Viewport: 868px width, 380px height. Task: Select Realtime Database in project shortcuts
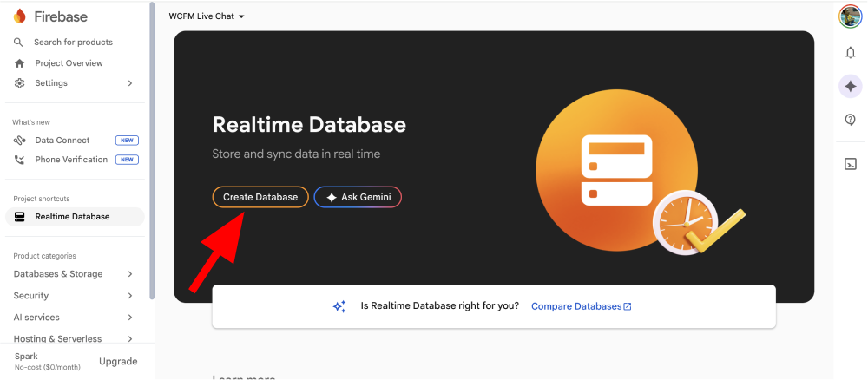point(74,217)
